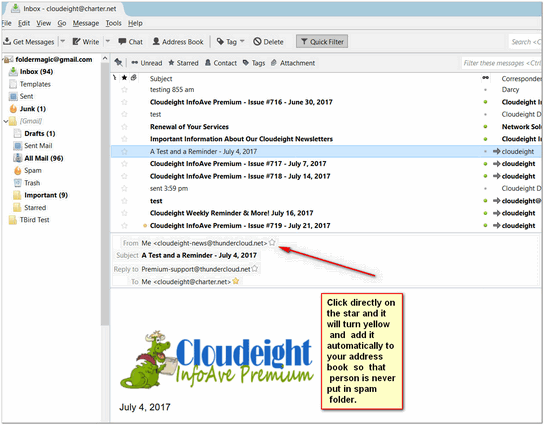Screen dimensions: 544x425
Task: Open the View menu
Action: (43, 23)
